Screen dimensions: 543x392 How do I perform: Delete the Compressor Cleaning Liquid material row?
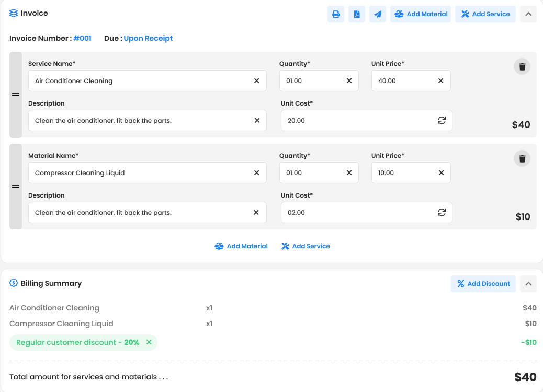pyautogui.click(x=522, y=158)
